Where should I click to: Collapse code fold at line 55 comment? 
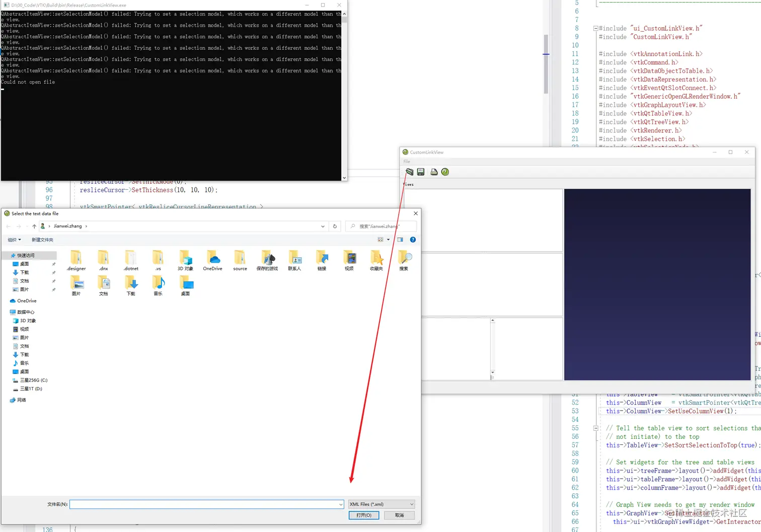click(595, 428)
